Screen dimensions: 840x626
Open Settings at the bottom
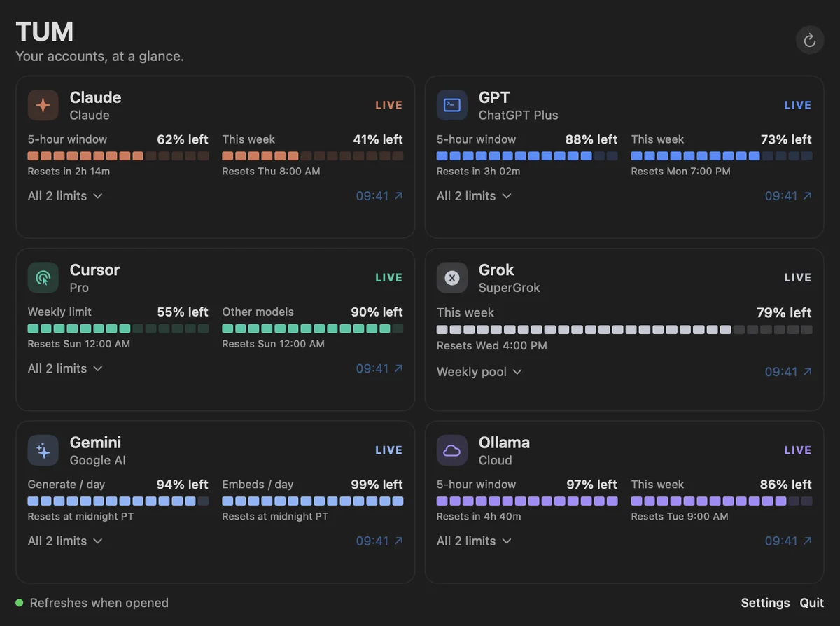pyautogui.click(x=765, y=603)
